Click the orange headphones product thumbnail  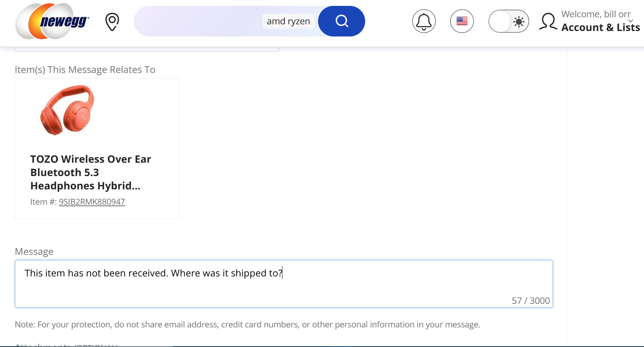pyautogui.click(x=67, y=110)
